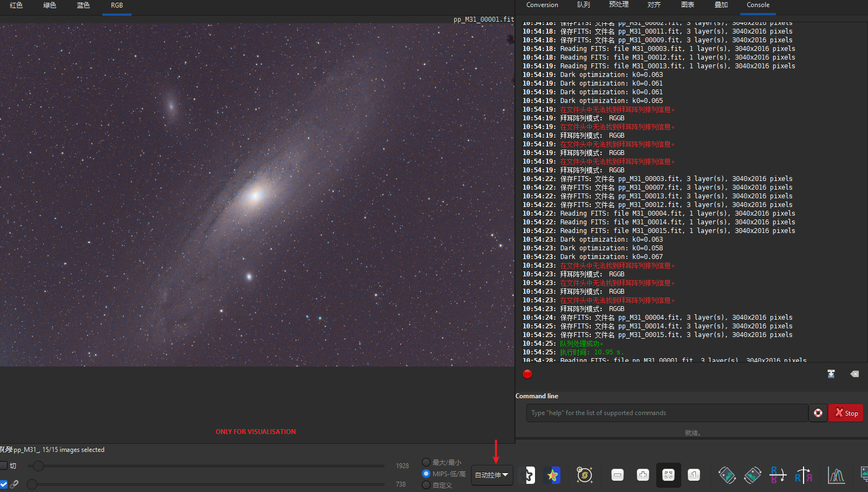Click the pp_M31_00001.fit filename label
Viewport: 868px width, 492px height.
pos(484,19)
